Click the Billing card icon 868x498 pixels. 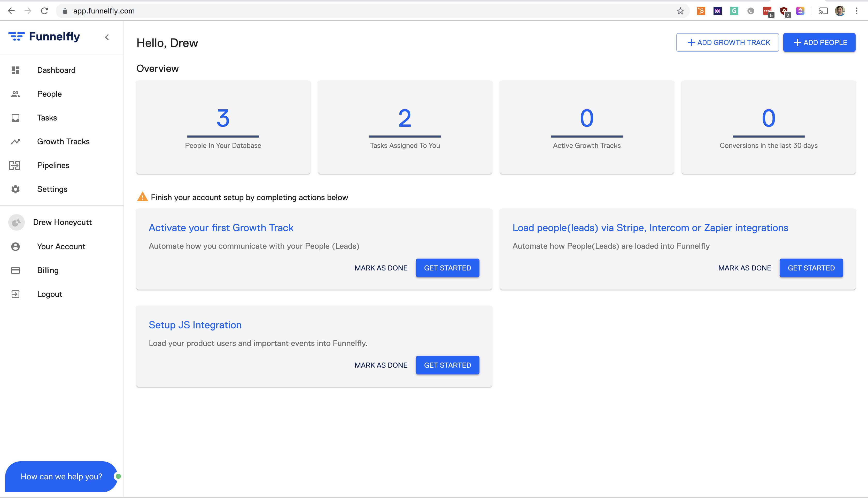tap(16, 270)
